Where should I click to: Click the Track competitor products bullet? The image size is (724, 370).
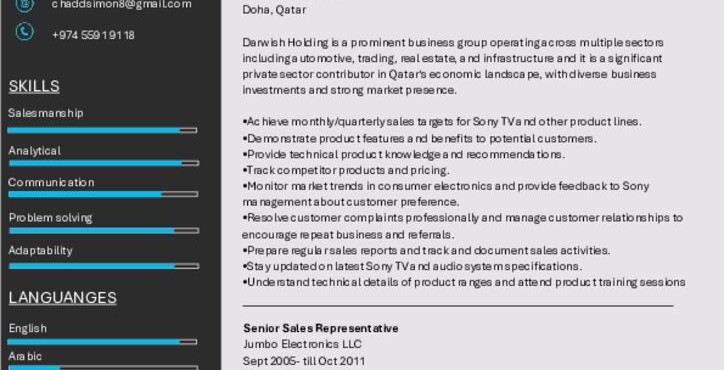coord(346,170)
